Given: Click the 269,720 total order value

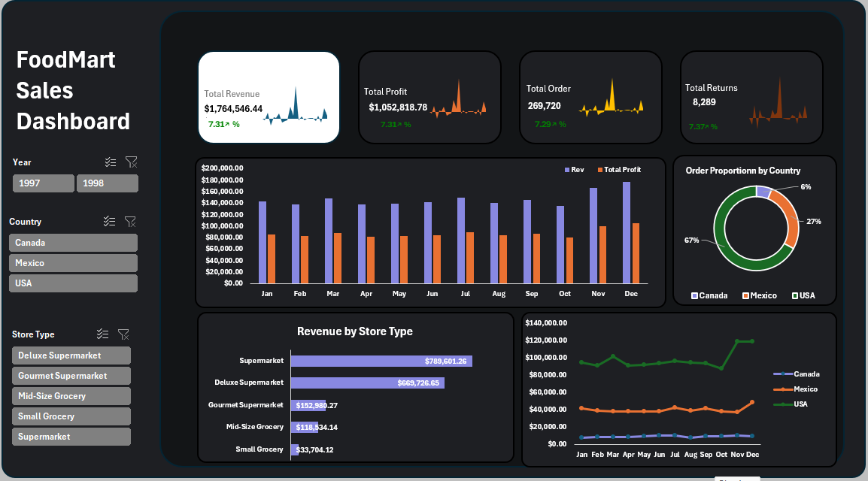Looking at the screenshot, I should tap(544, 106).
